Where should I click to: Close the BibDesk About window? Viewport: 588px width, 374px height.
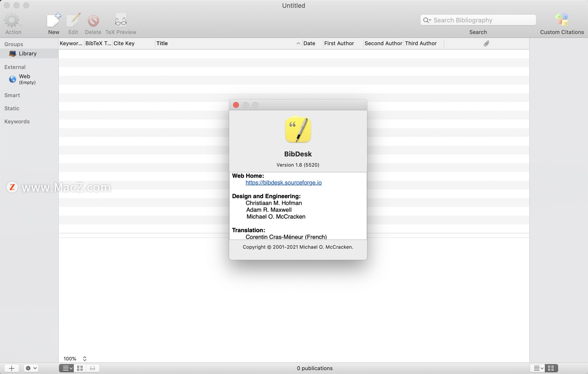pyautogui.click(x=236, y=105)
